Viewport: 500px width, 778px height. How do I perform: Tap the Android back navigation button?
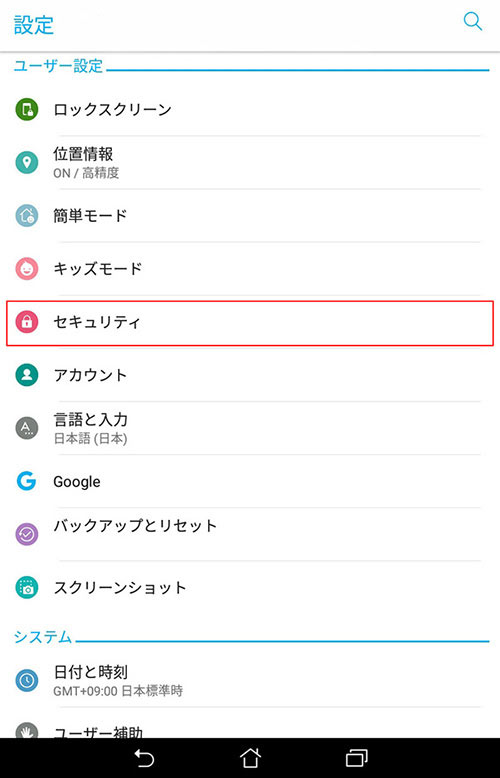click(144, 758)
